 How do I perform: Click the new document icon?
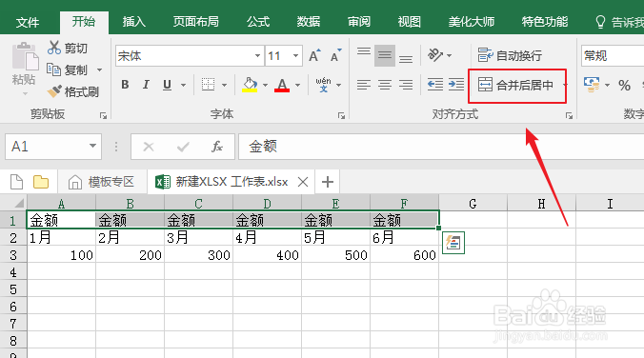click(16, 182)
